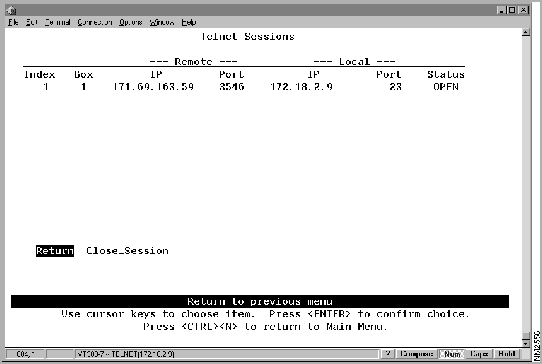Click the scrollbar down arrow

click(526, 343)
